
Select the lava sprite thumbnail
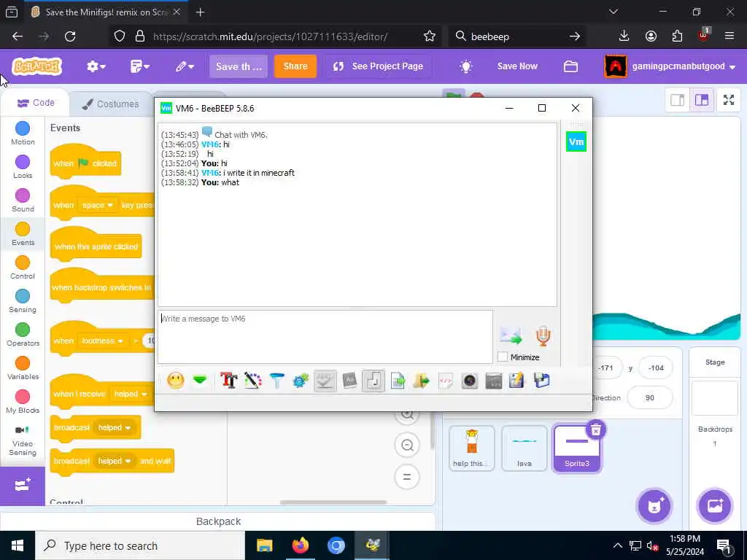[x=524, y=448]
